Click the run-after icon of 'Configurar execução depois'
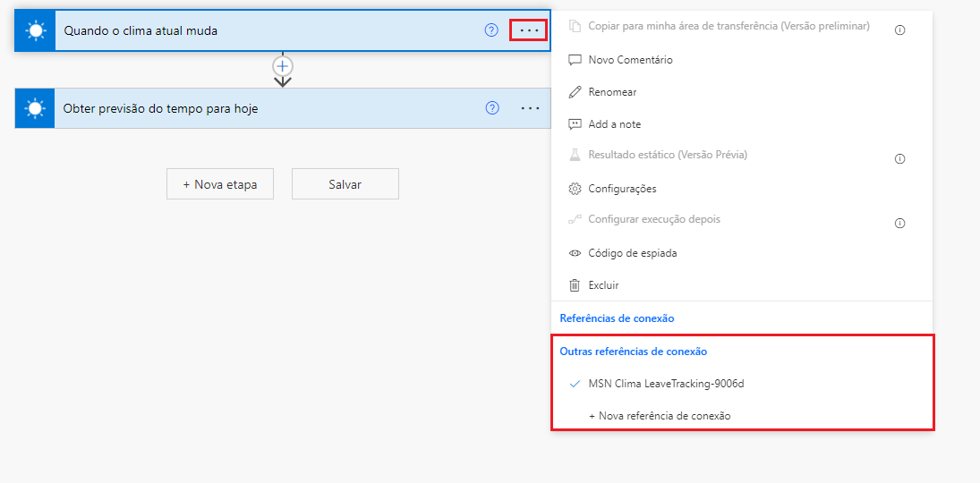 575,220
